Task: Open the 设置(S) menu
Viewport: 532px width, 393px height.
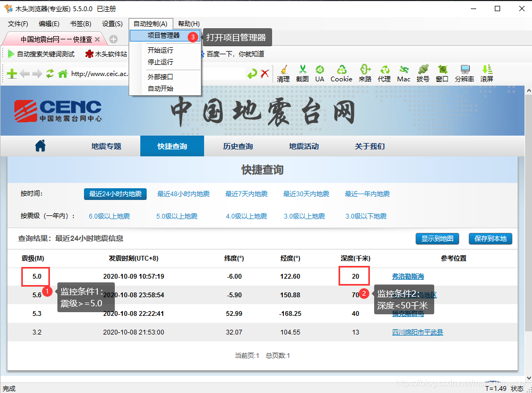Action: point(112,24)
